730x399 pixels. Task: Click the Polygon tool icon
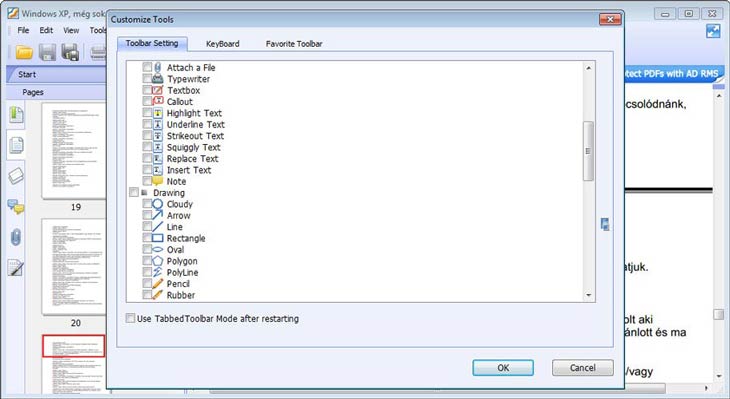158,261
